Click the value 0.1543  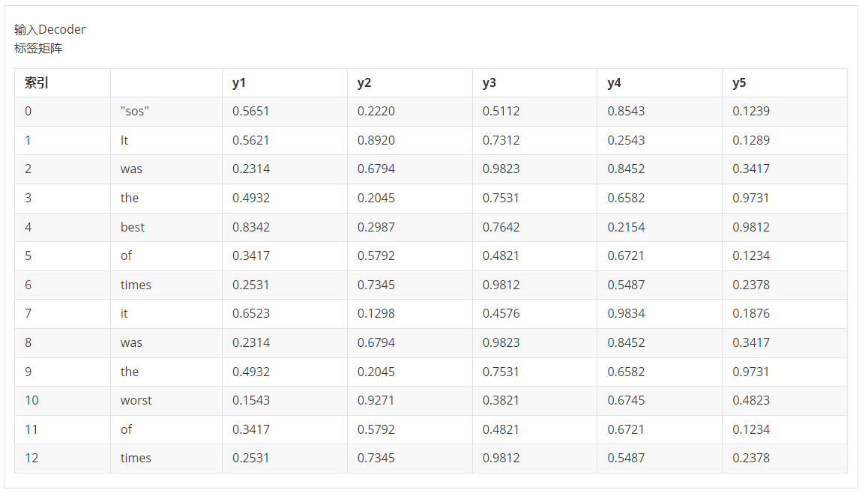tap(251, 400)
